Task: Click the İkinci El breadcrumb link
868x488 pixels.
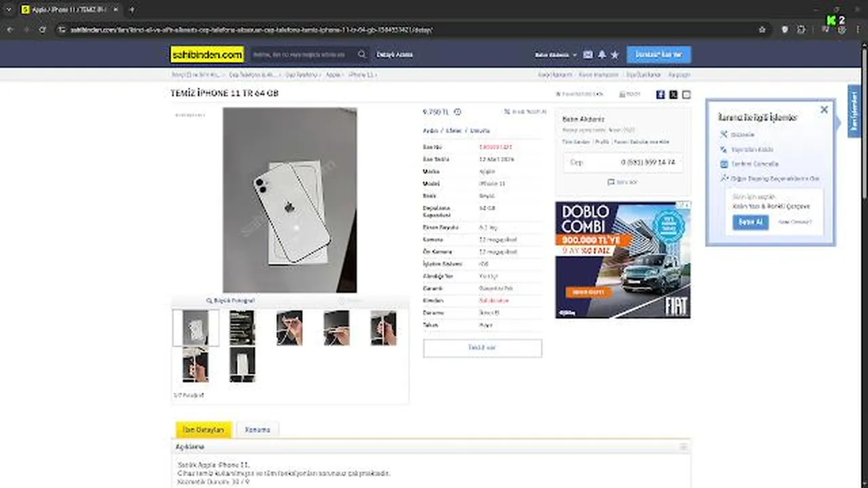Action: coord(195,75)
